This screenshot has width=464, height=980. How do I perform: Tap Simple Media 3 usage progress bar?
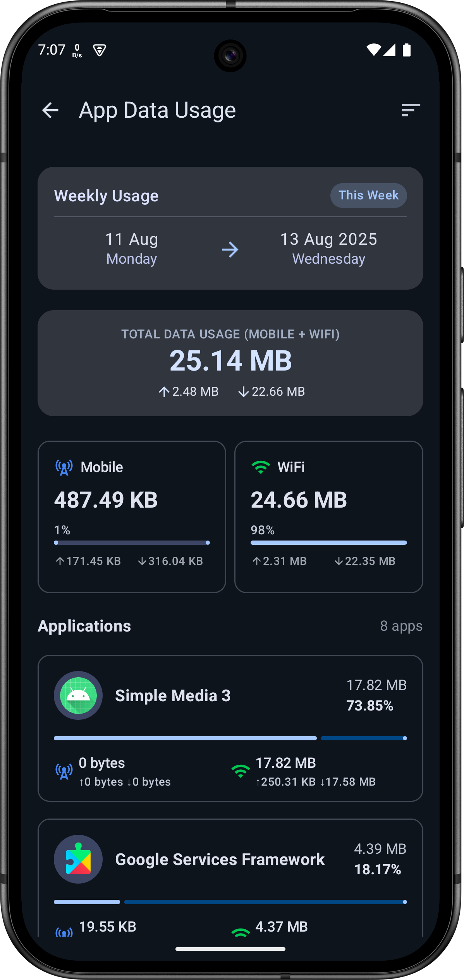(230, 738)
